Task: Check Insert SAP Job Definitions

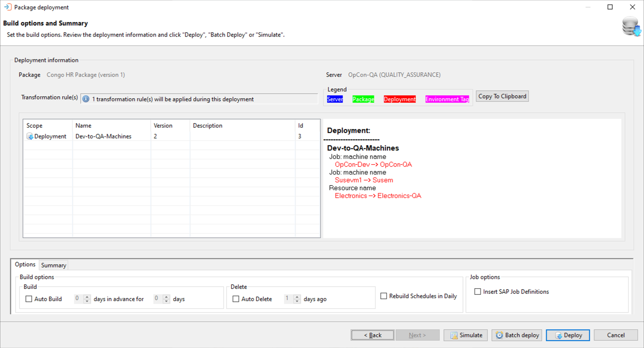Action: 478,291
